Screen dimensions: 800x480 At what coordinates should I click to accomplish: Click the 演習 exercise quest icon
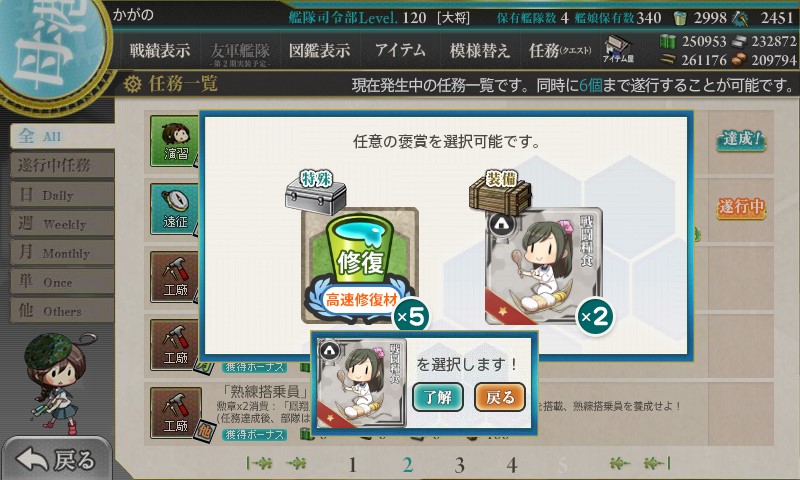[x=176, y=141]
